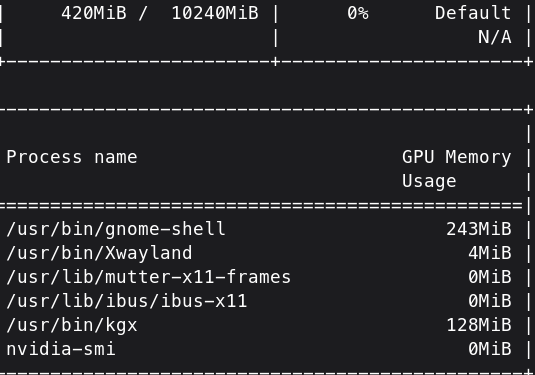Click the 10240MiB total memory figure
Viewport: 535px width, 375px height.
click(x=215, y=13)
